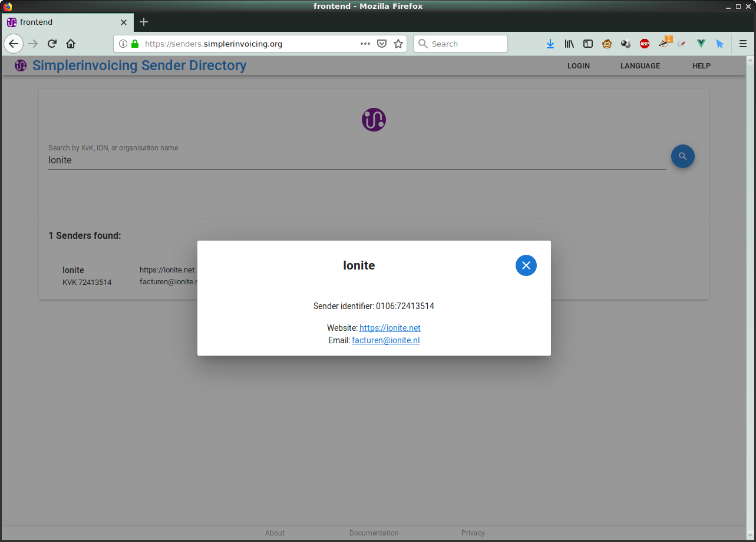Select the frontend tab
756x542 pixels.
(67, 22)
